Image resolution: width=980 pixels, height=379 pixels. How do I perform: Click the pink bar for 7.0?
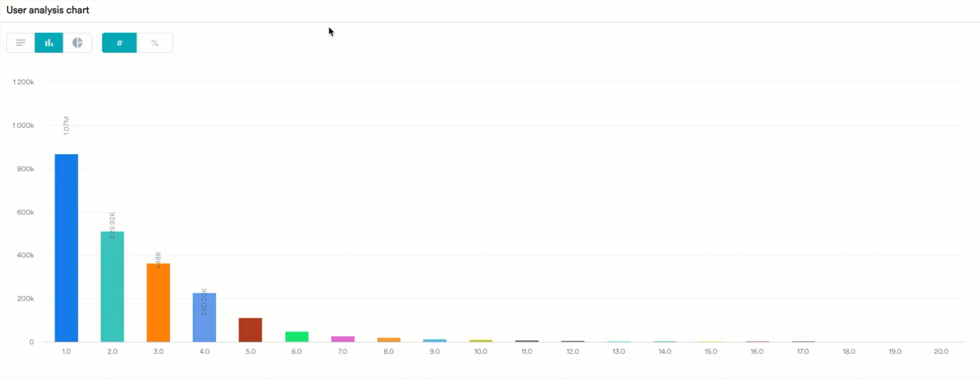pyautogui.click(x=343, y=339)
